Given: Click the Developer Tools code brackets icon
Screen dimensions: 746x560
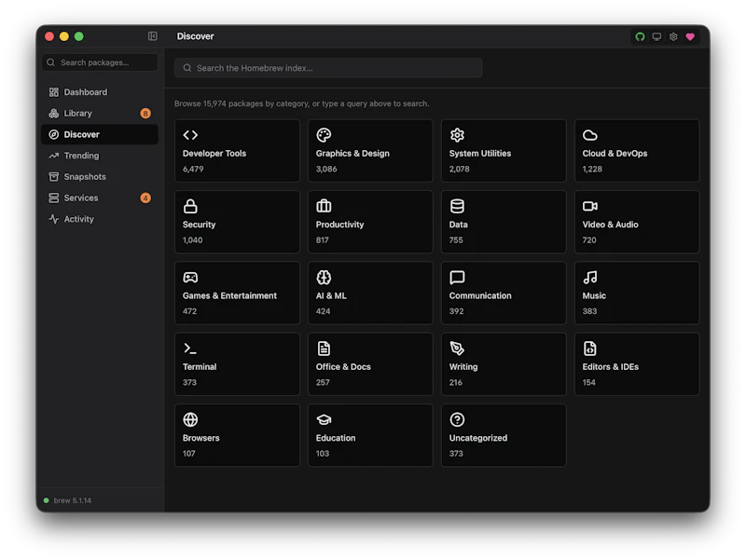Looking at the screenshot, I should point(190,135).
